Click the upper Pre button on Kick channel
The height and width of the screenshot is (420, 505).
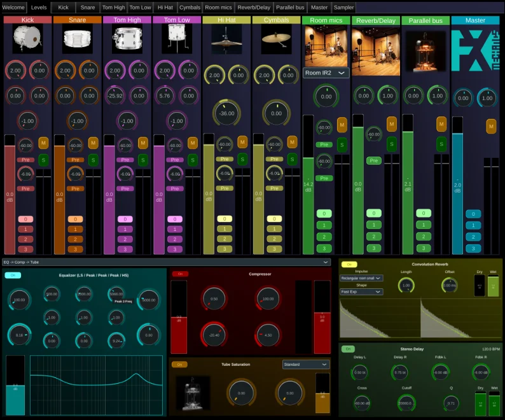coord(26,160)
